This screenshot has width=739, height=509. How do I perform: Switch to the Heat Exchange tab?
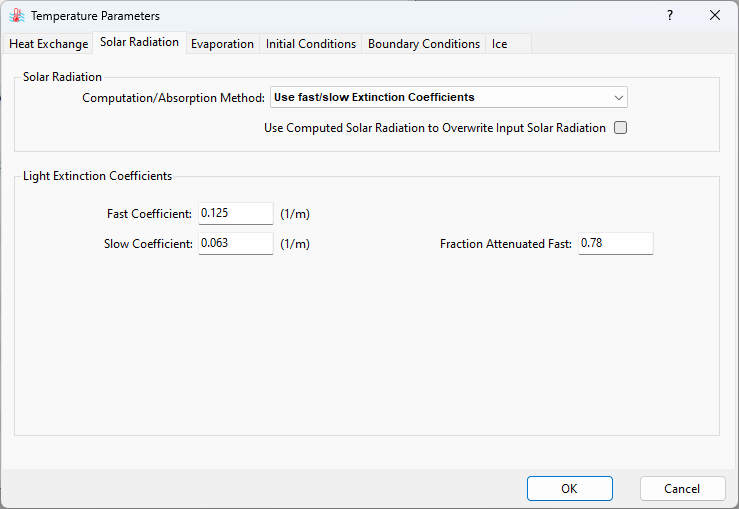49,44
